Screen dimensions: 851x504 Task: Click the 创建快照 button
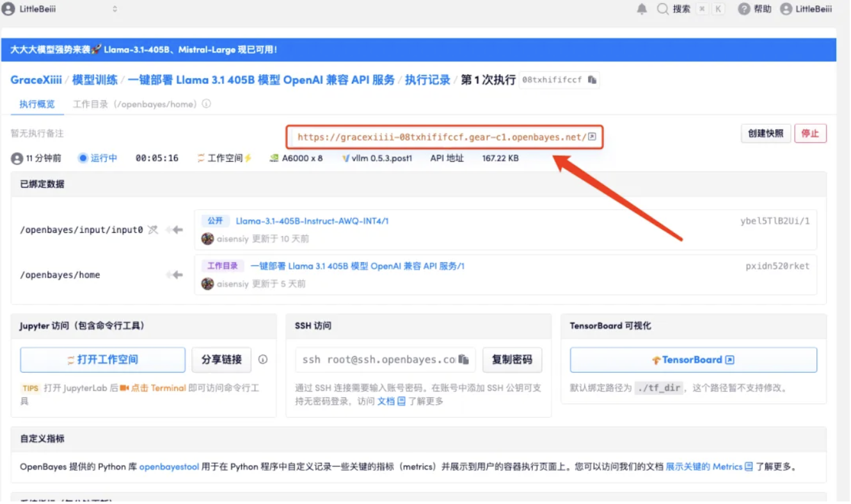766,133
